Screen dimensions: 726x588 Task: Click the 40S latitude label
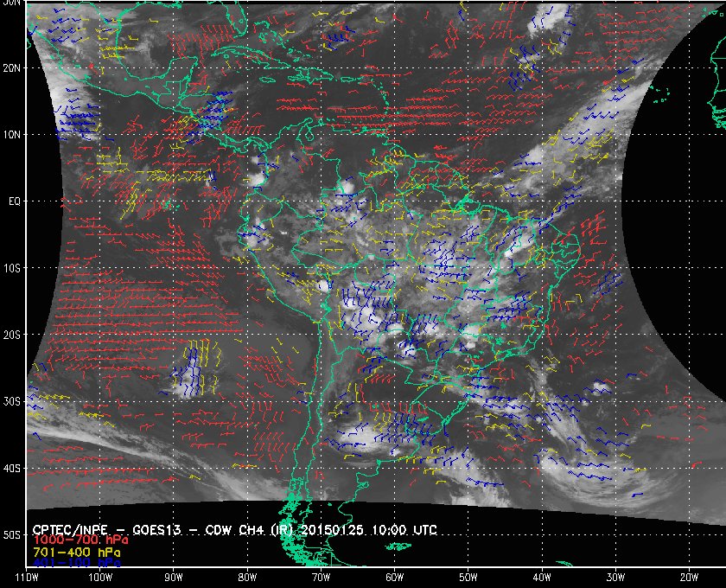(x=11, y=469)
